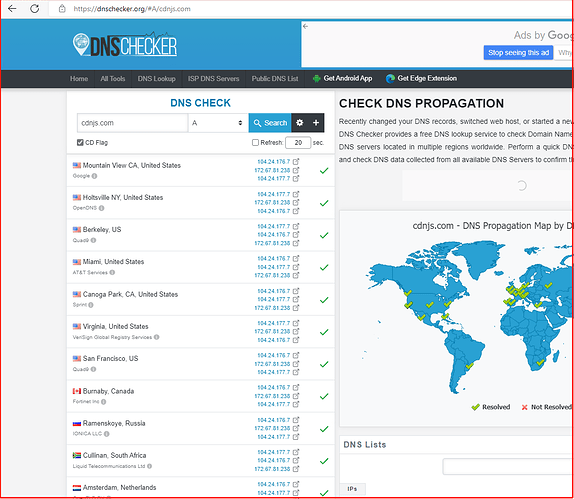Click IP 172.67.81.238 under Holtsville
Viewport: 574px width, 499px height.
pyautogui.click(x=272, y=202)
